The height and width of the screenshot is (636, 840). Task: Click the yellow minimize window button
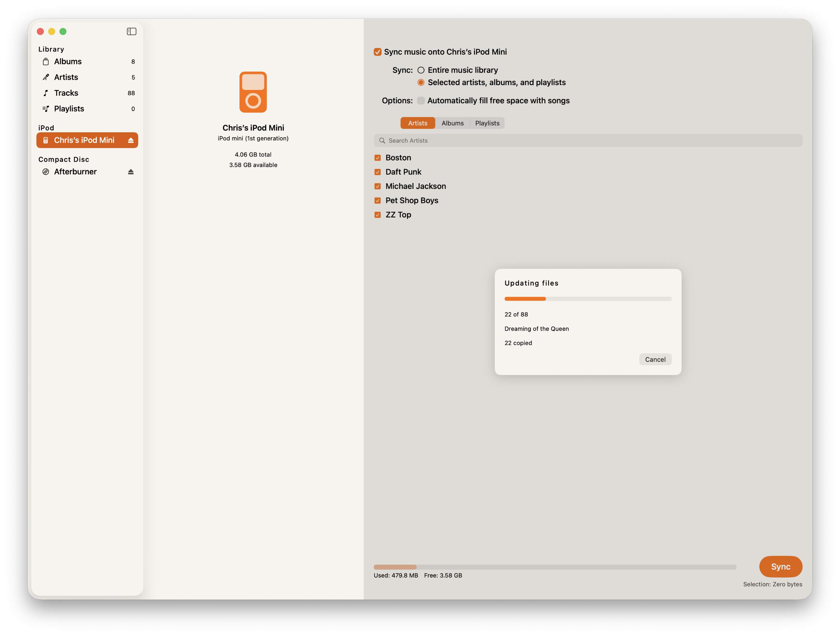point(52,31)
